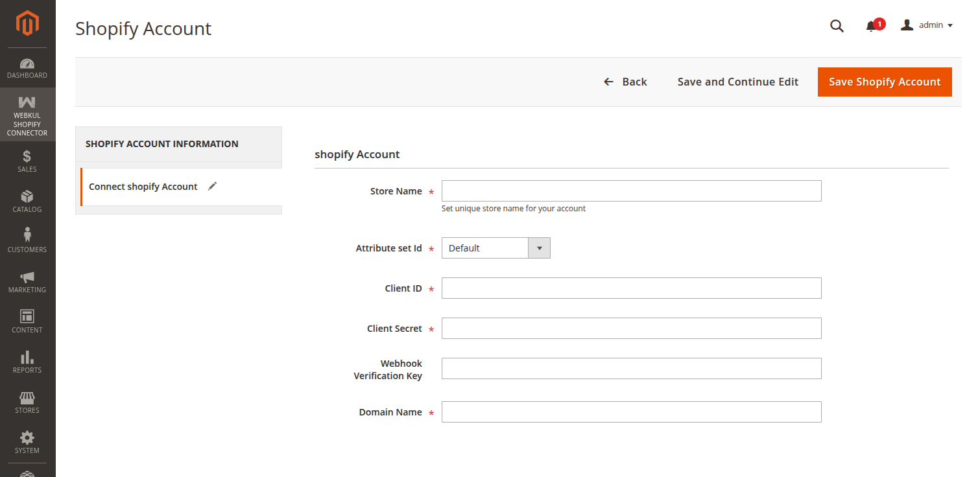Focus the Client Secret input field
Image resolution: width=980 pixels, height=477 pixels.
(632, 329)
